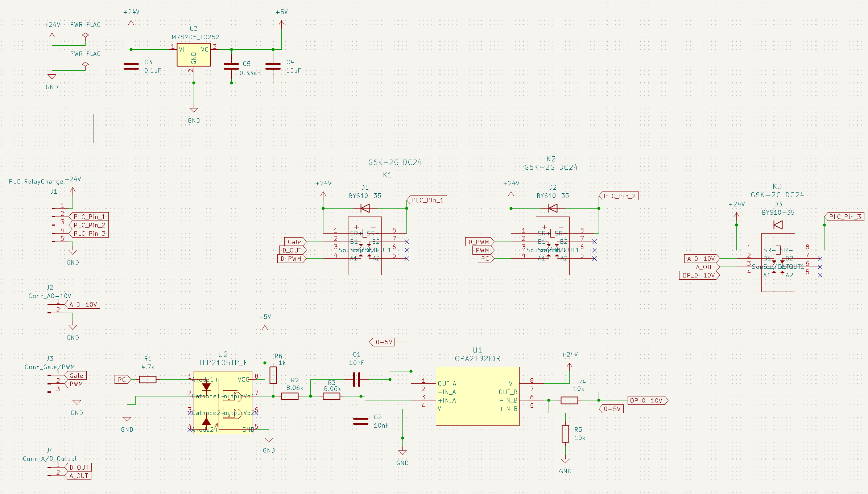Select the LM78M05 regulator U3 symbol

click(194, 55)
